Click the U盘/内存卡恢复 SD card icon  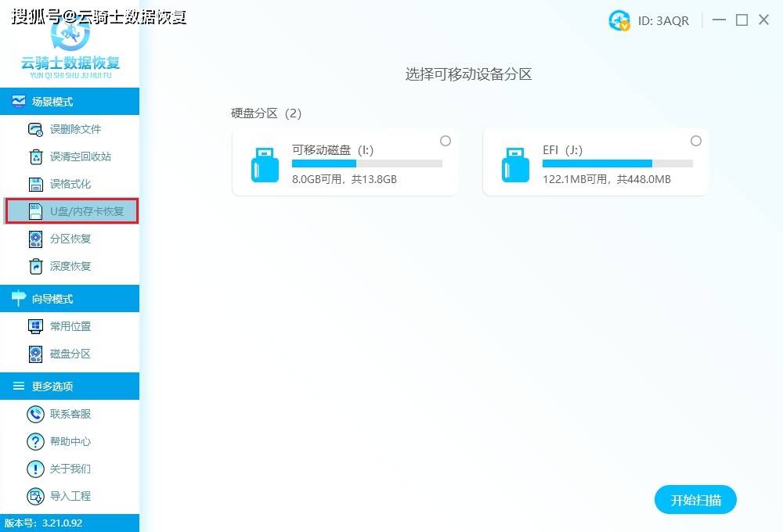(x=35, y=211)
